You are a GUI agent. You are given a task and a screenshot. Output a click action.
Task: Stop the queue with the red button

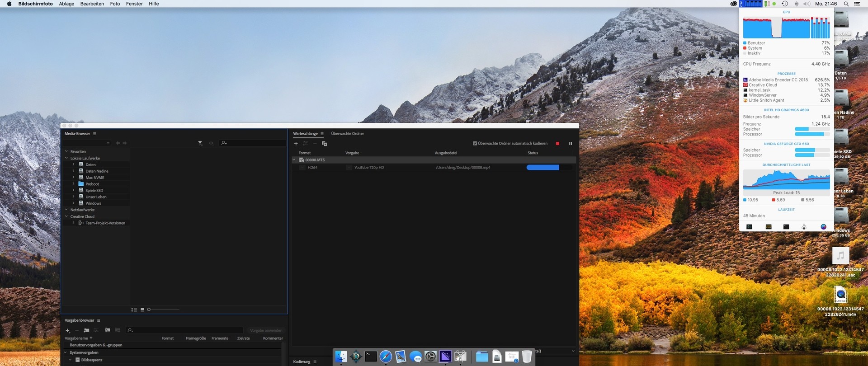(557, 144)
